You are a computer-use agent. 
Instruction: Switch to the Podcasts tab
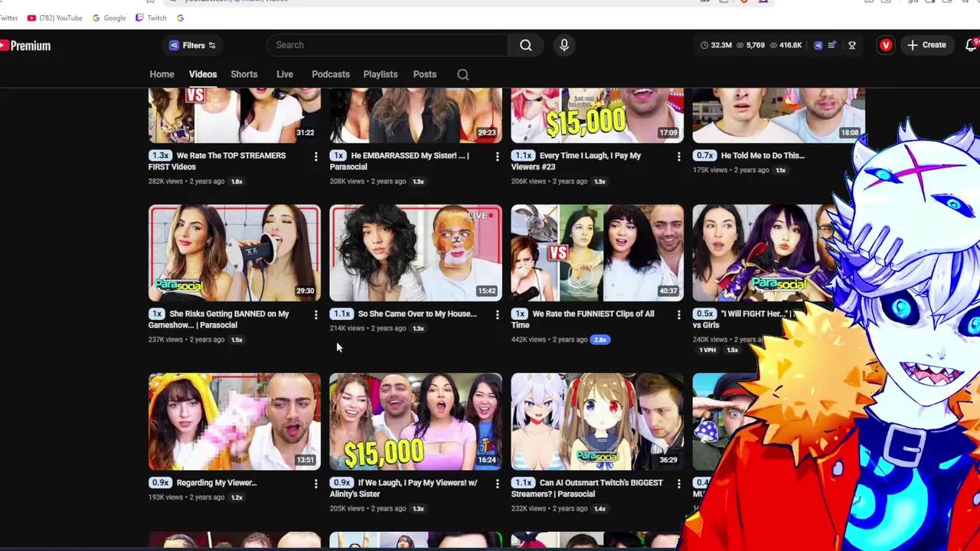click(x=331, y=74)
